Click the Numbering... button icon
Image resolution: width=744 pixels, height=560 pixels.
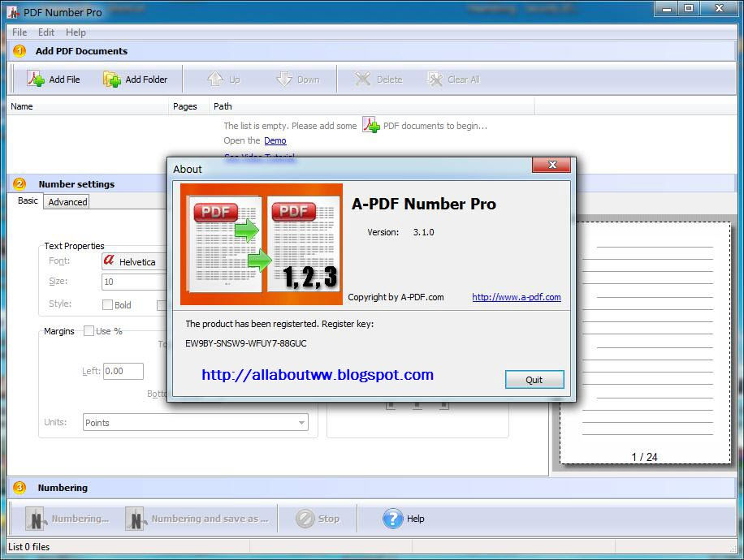(36, 519)
